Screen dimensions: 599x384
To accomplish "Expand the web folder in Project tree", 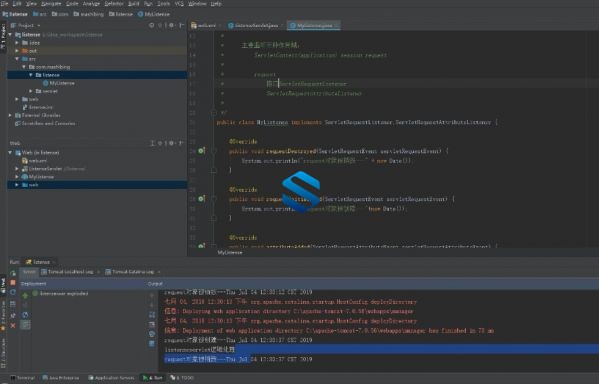I will [17, 99].
